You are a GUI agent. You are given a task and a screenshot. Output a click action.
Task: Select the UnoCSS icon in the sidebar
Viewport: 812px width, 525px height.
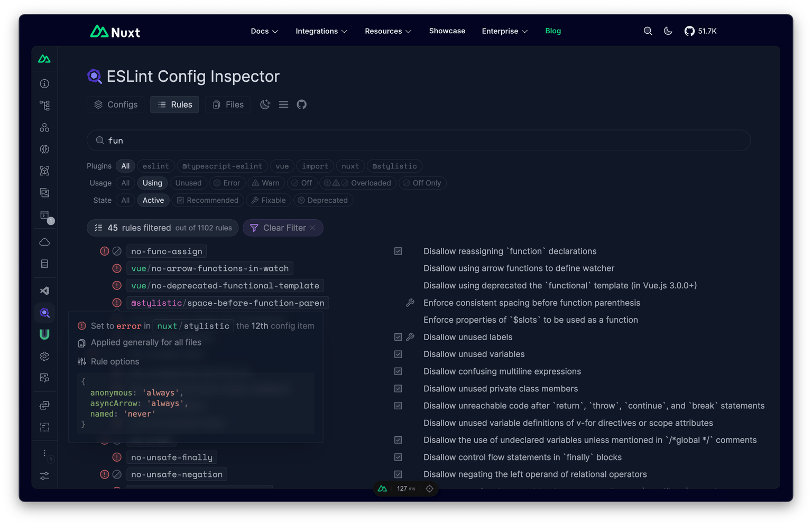(x=44, y=334)
